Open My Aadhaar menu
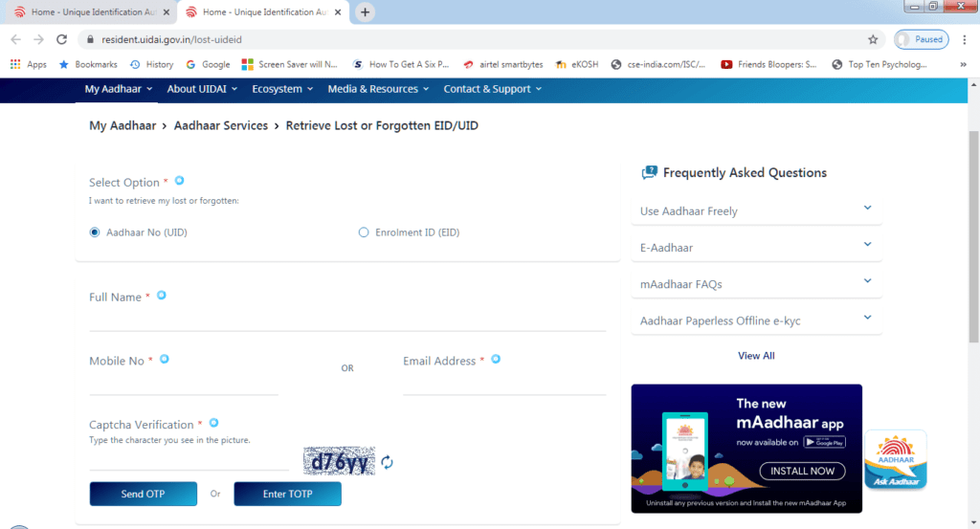Image resolution: width=980 pixels, height=529 pixels. 119,89
